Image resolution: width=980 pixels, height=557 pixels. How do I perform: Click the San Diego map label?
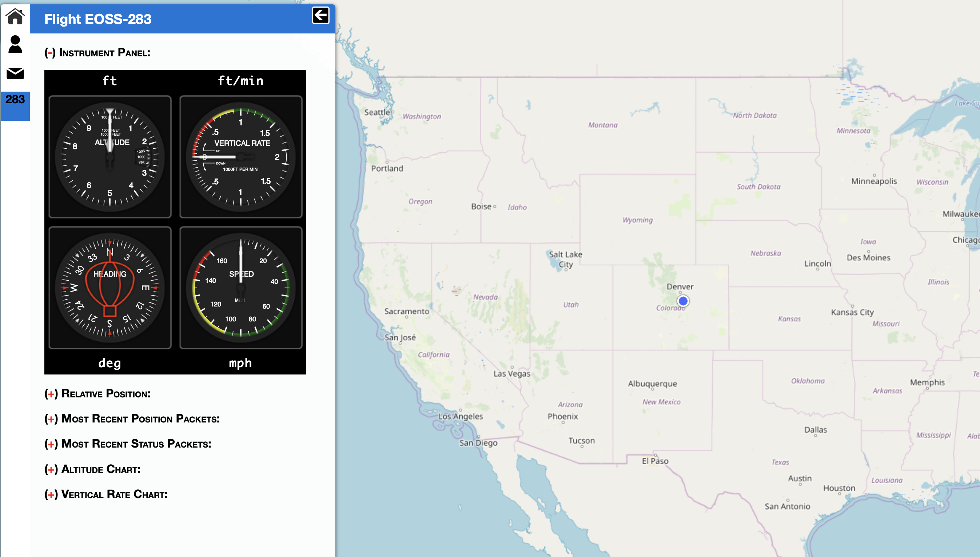[x=478, y=443]
